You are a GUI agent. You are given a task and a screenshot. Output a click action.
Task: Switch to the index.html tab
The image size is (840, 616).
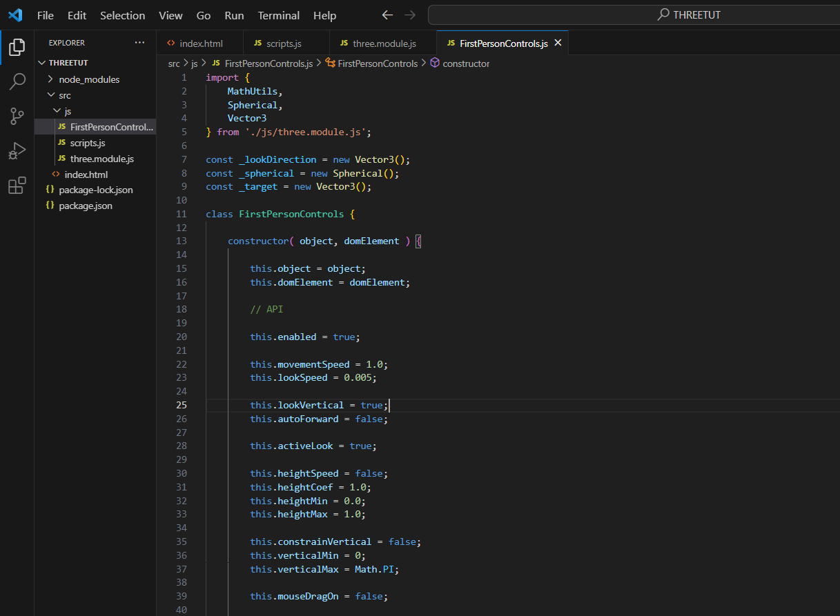pos(201,43)
